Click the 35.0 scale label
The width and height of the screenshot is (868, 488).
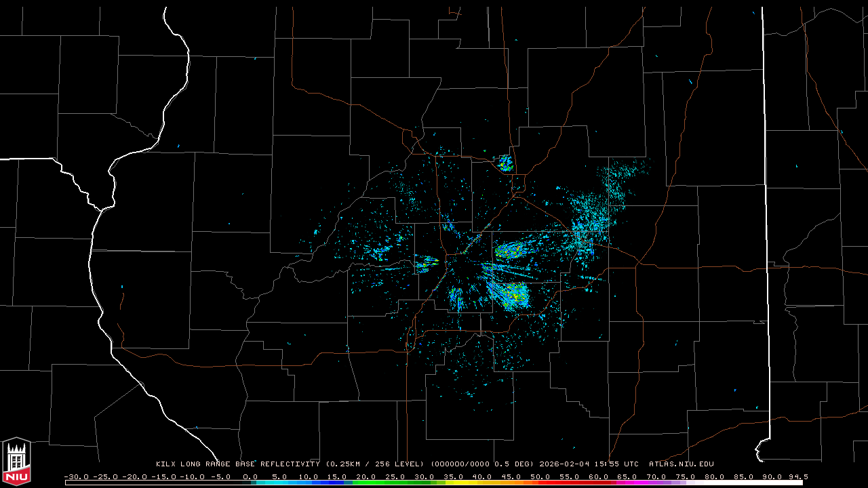click(x=453, y=476)
